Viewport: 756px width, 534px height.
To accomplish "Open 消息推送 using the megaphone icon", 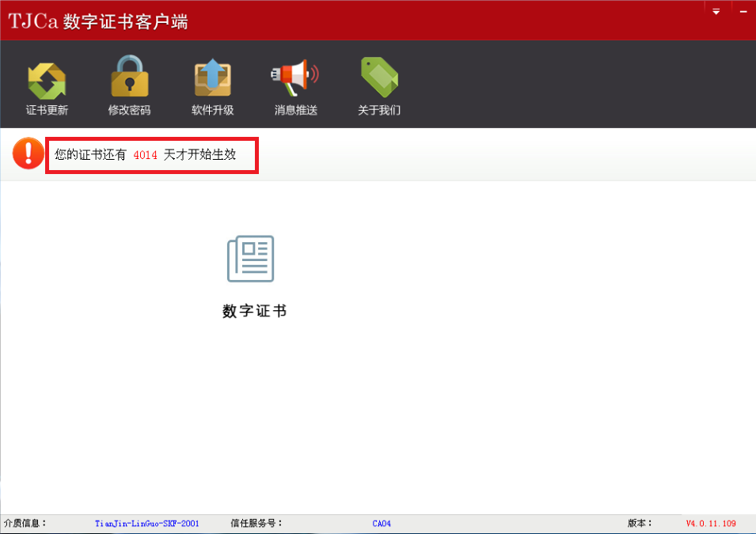I will [x=295, y=78].
